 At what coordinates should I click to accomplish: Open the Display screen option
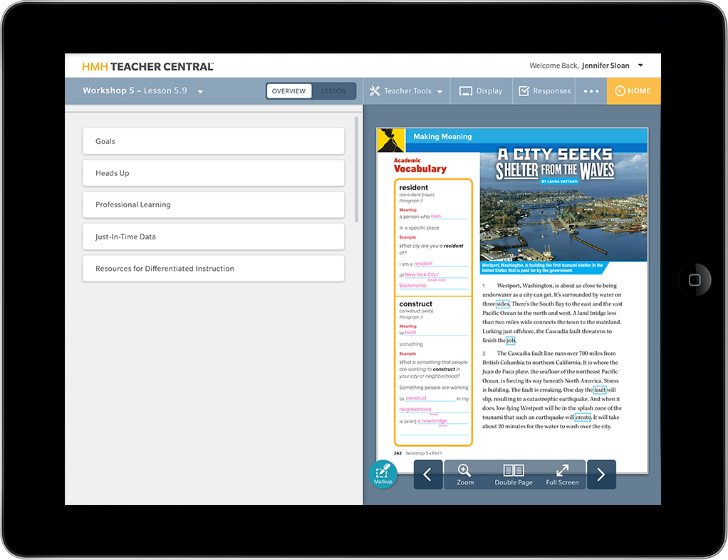pos(481,91)
